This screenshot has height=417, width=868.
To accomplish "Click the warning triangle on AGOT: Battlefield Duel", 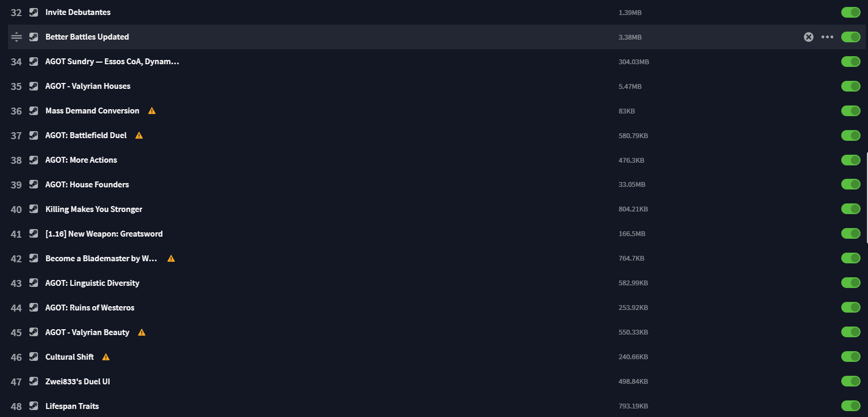I will (x=139, y=135).
